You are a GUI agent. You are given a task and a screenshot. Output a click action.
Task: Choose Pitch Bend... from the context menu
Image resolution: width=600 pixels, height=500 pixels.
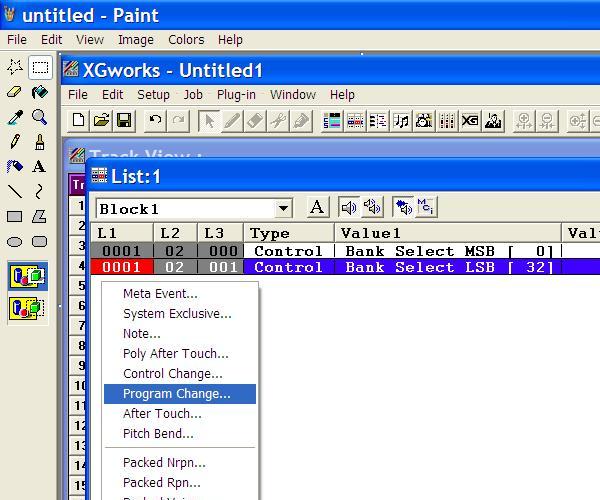(x=180, y=434)
